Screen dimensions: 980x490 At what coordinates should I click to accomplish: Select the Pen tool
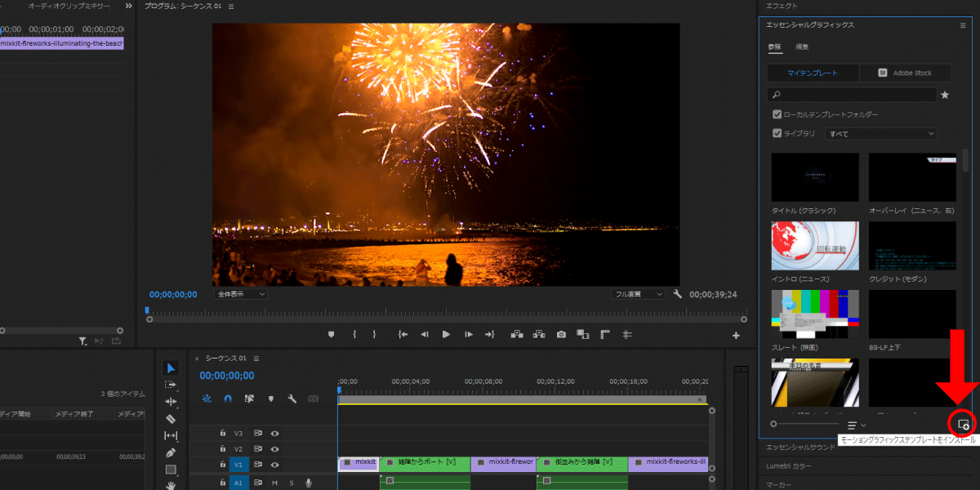tap(171, 452)
